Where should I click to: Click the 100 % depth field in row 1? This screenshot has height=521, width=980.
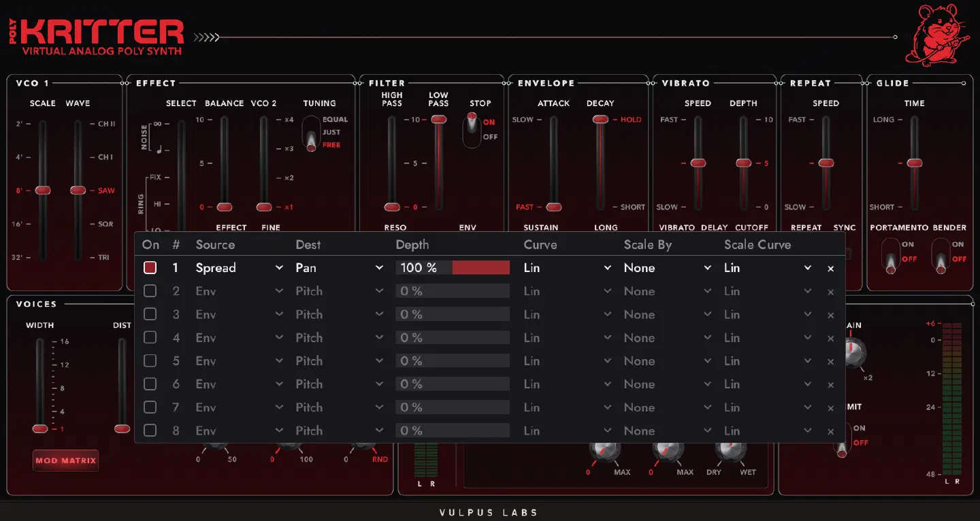tap(453, 268)
